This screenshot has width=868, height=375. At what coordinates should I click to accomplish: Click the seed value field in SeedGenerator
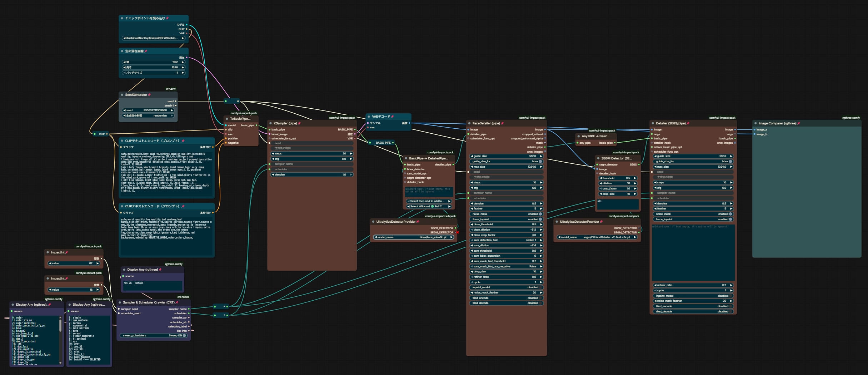point(148,110)
